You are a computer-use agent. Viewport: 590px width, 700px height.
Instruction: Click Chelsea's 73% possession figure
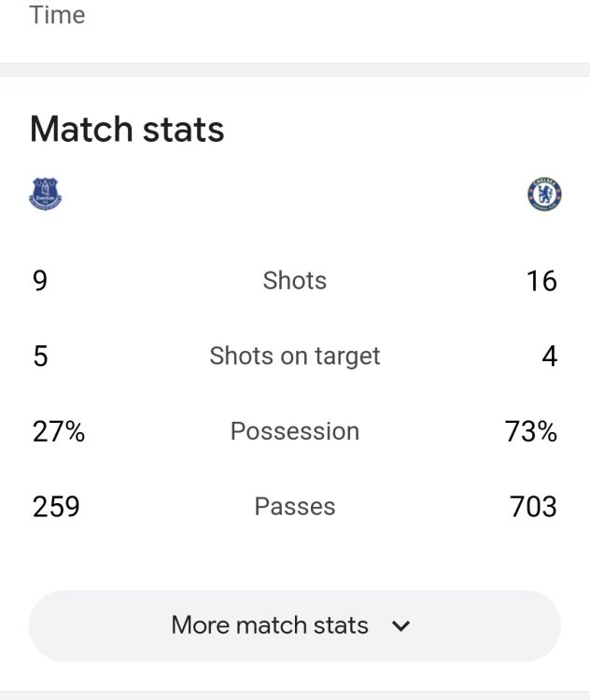[x=531, y=432]
